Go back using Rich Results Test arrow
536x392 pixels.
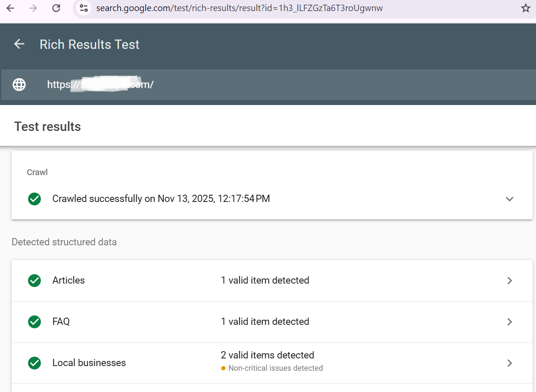[x=19, y=44]
